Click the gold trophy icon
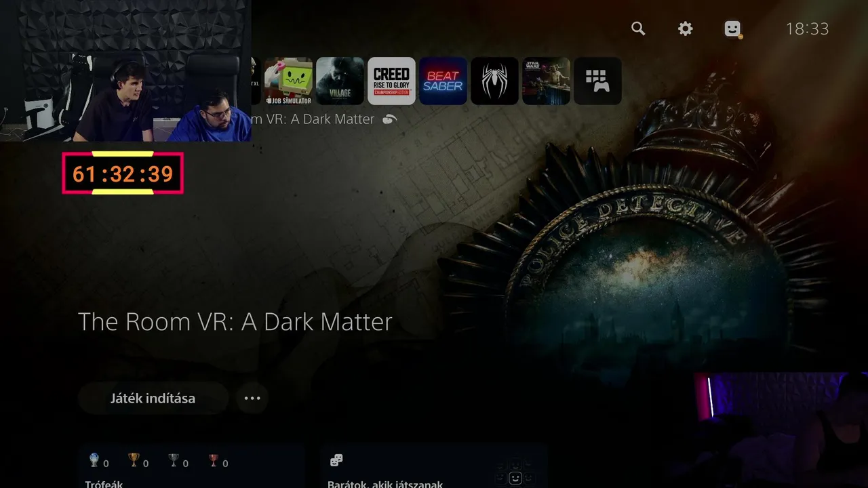868x488 pixels. (x=134, y=461)
